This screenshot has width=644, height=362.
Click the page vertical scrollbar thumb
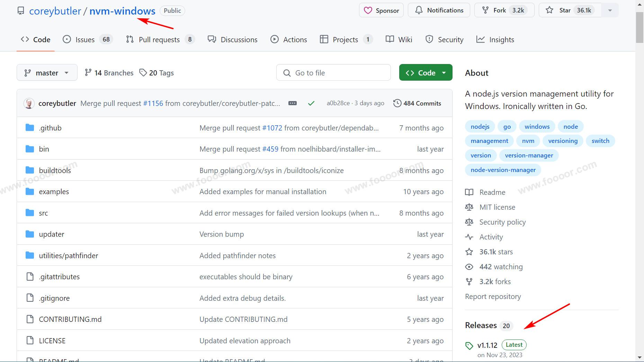tap(639, 28)
